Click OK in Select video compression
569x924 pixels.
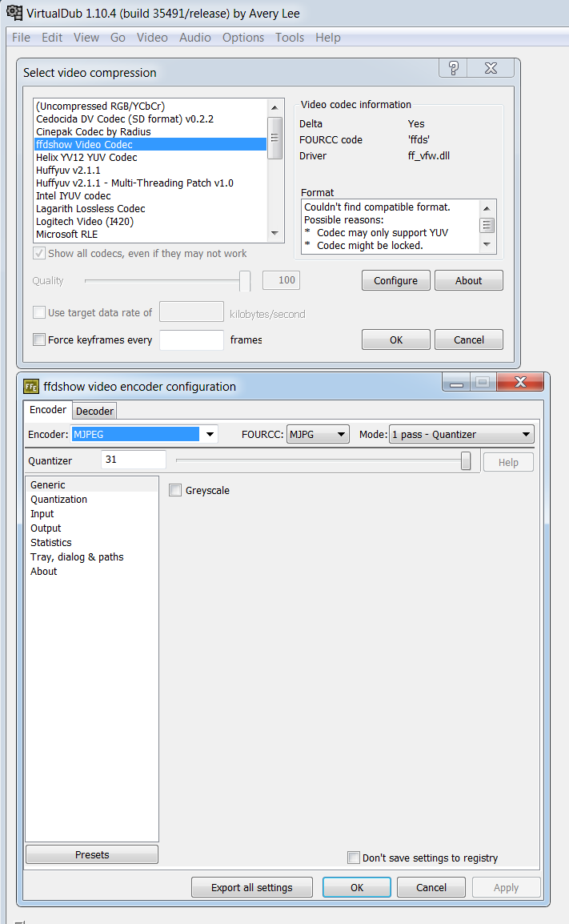pyautogui.click(x=396, y=339)
